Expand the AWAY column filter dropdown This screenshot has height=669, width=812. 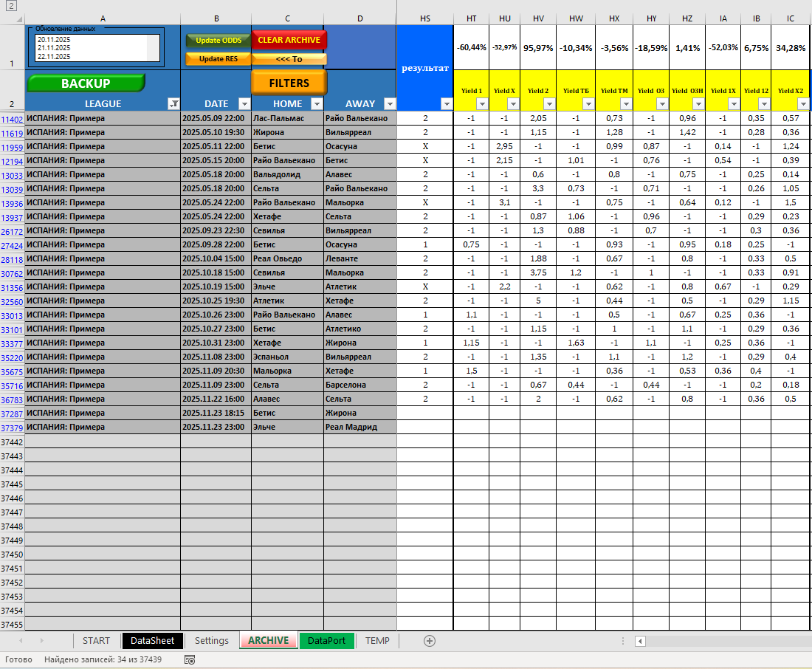388,104
